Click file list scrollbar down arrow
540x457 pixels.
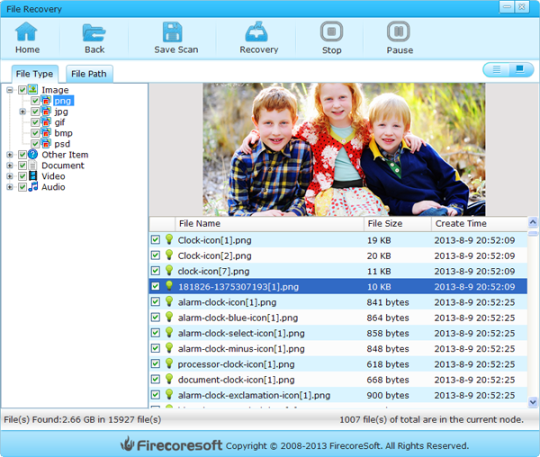[533, 402]
